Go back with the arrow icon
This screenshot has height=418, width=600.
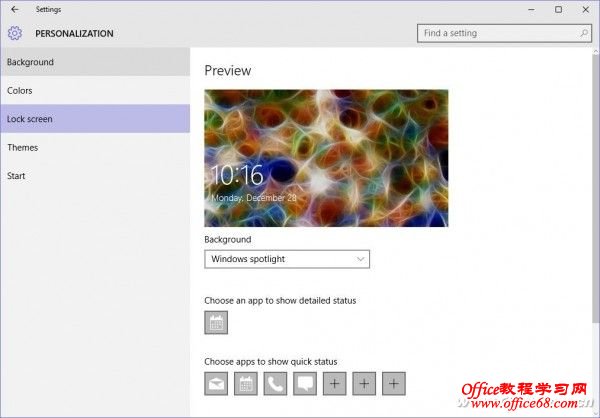click(x=15, y=9)
